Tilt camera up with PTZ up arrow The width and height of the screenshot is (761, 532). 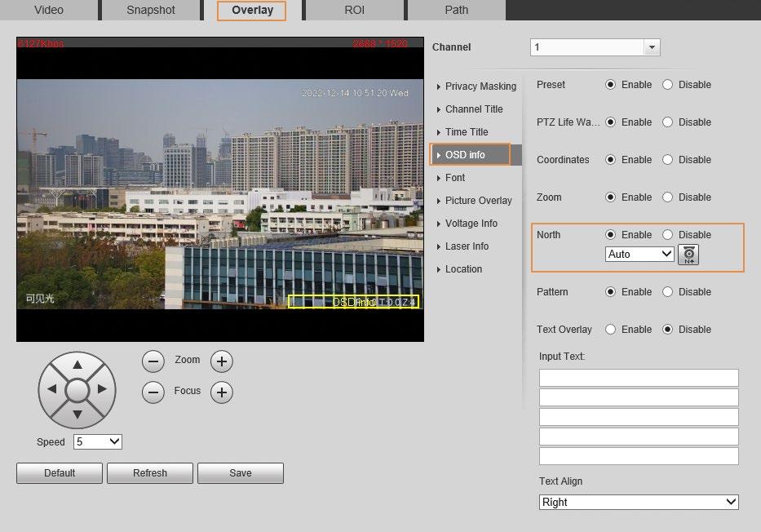77,365
